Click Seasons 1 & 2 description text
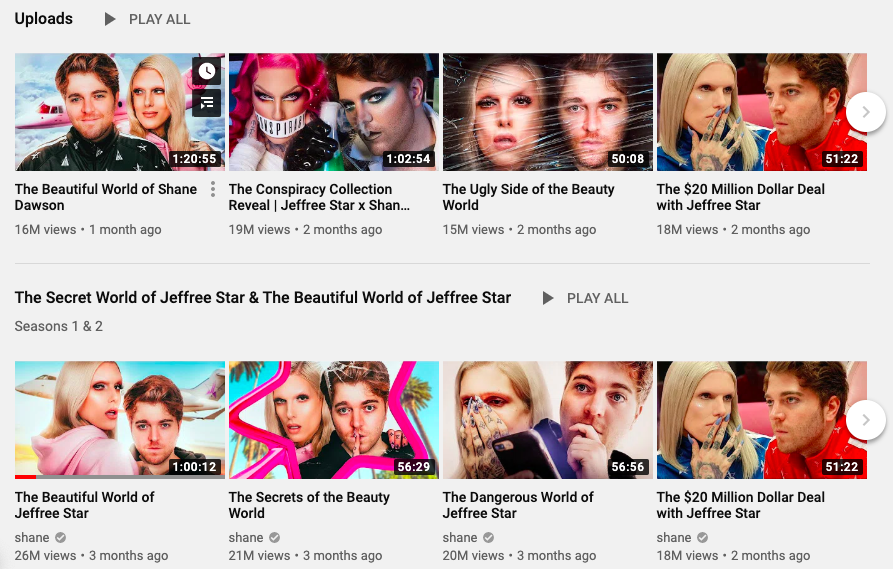The width and height of the screenshot is (893, 569). click(59, 326)
